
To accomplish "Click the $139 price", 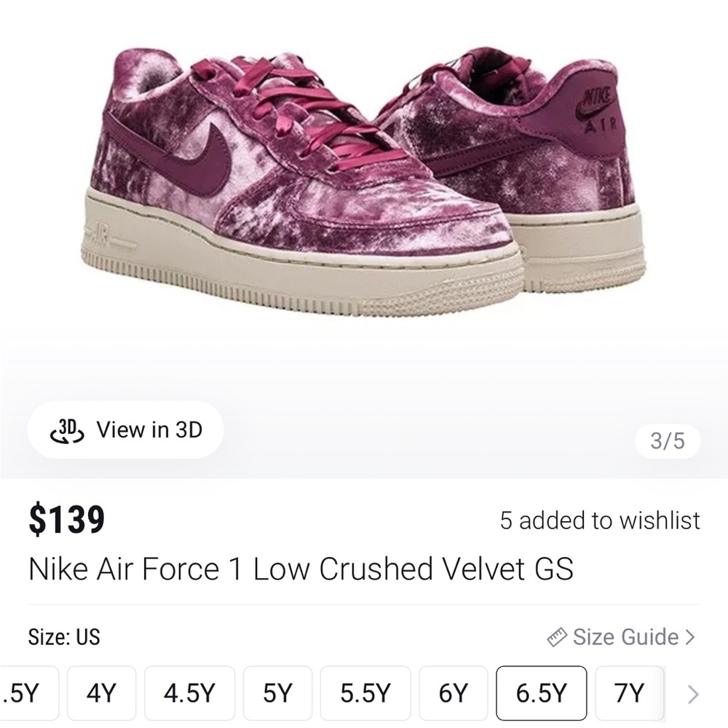I will [x=66, y=521].
